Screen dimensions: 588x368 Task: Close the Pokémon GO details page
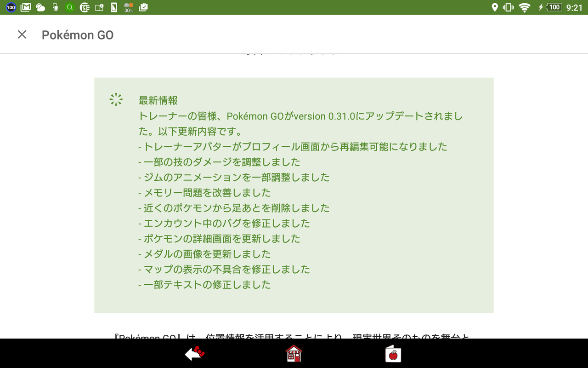[22, 34]
